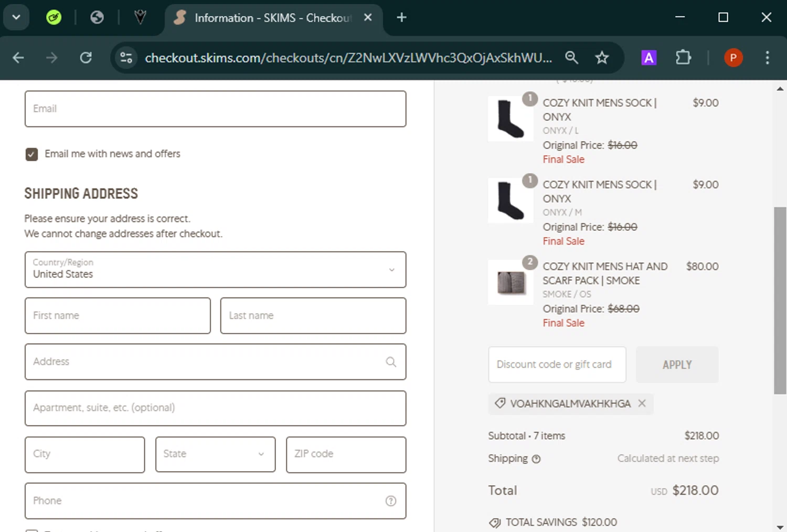This screenshot has width=787, height=532.
Task: Open the State dropdown
Action: [215, 454]
